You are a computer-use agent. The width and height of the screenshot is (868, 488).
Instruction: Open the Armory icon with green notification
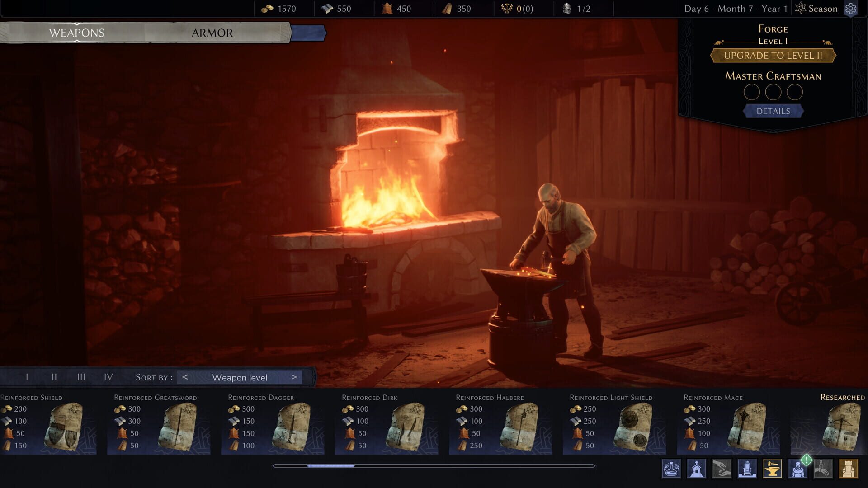pyautogui.click(x=799, y=469)
